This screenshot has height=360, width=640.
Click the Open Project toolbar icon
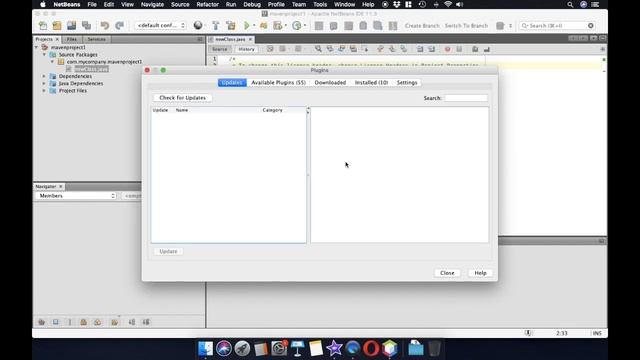[x=71, y=26]
